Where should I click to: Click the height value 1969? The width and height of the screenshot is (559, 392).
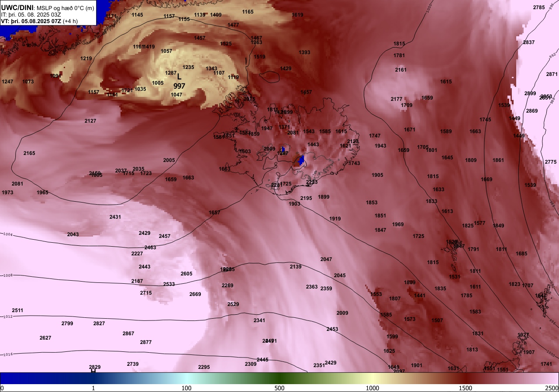(398, 224)
